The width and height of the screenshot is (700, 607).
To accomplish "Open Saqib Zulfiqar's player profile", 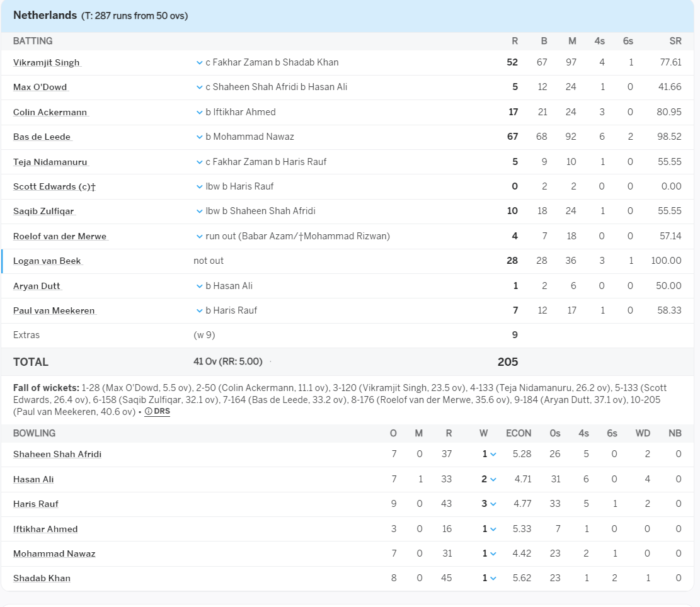I will 44,211.
